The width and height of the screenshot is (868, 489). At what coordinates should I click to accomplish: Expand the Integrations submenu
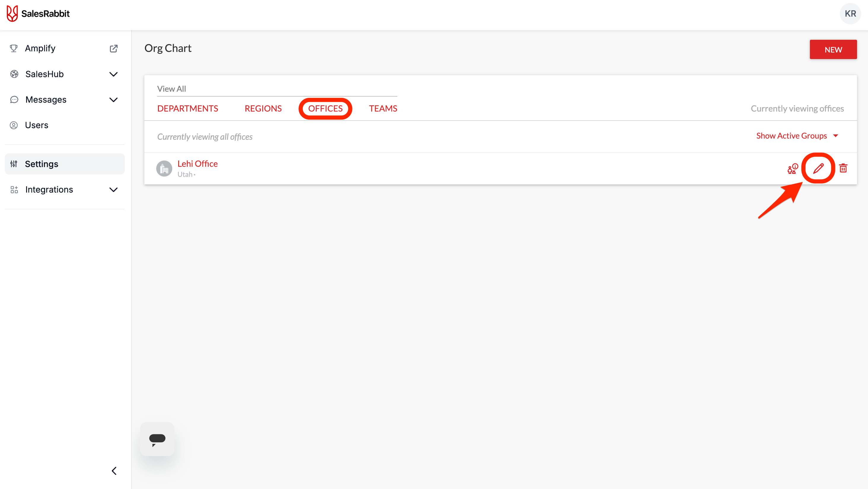pyautogui.click(x=114, y=190)
